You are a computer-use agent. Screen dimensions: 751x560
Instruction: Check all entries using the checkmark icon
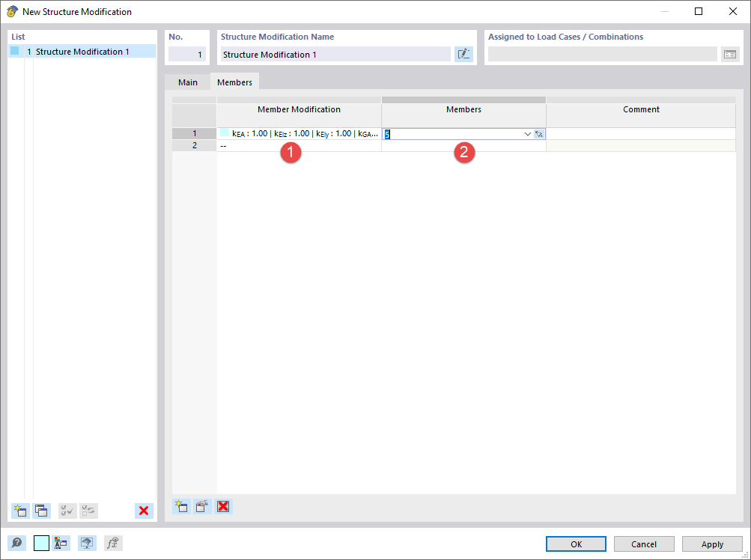pyautogui.click(x=67, y=511)
